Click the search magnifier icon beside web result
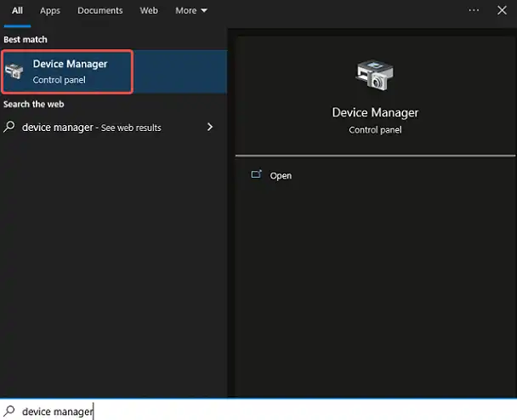517x420 pixels. (9, 127)
